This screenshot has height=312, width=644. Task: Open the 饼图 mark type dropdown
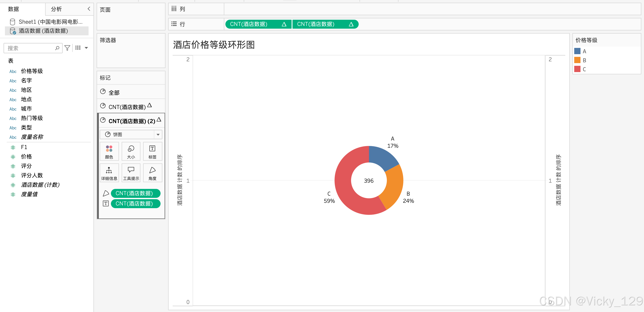click(x=158, y=135)
